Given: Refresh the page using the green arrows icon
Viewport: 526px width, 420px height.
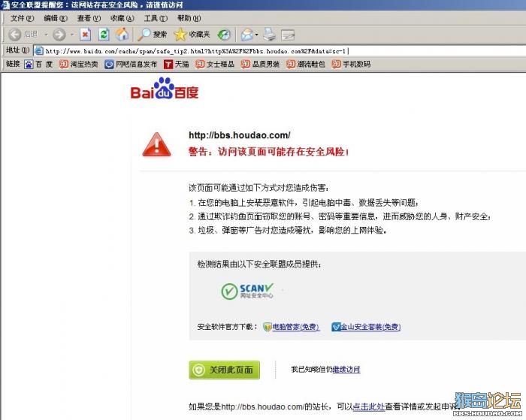Looking at the screenshot, I should pyautogui.click(x=104, y=35).
